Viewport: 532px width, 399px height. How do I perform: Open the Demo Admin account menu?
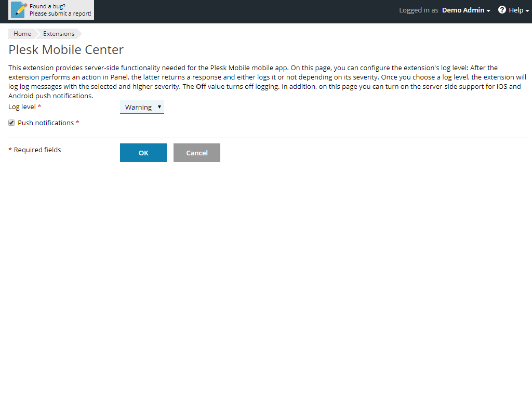click(x=463, y=10)
